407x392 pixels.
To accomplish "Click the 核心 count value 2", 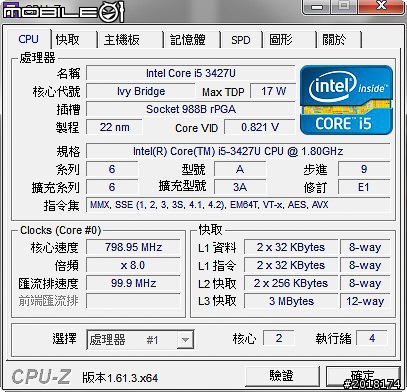I will 279,338.
